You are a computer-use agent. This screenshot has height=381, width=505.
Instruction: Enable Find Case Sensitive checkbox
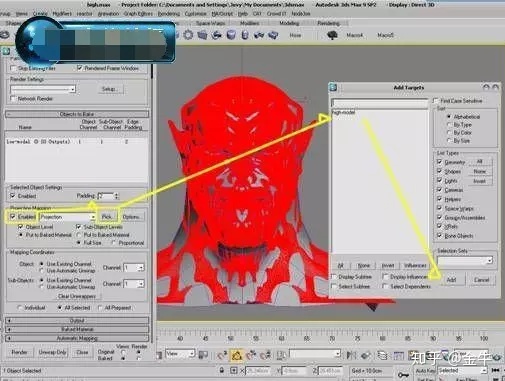(x=436, y=100)
